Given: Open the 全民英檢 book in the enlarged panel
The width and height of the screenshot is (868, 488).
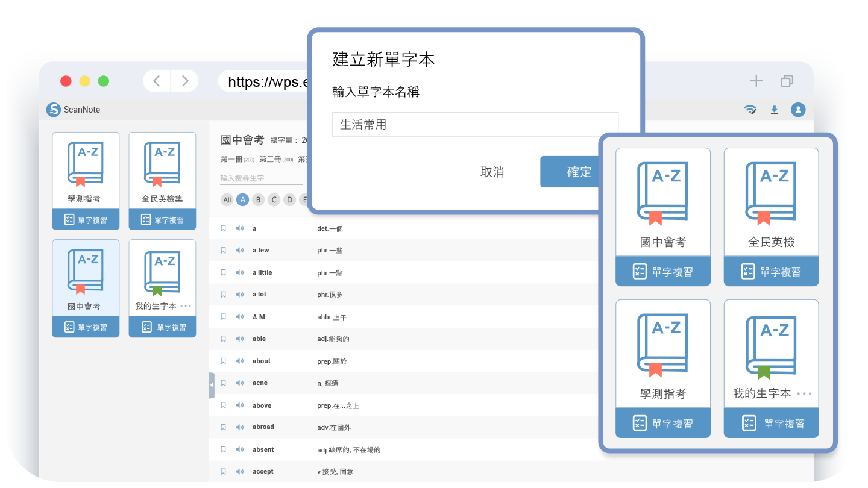Looking at the screenshot, I should [771, 202].
